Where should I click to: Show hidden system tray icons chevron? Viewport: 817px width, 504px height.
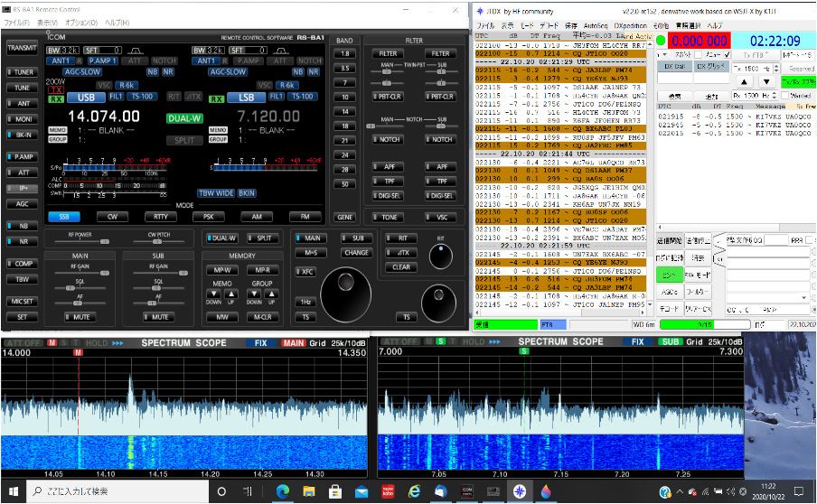pos(680,491)
